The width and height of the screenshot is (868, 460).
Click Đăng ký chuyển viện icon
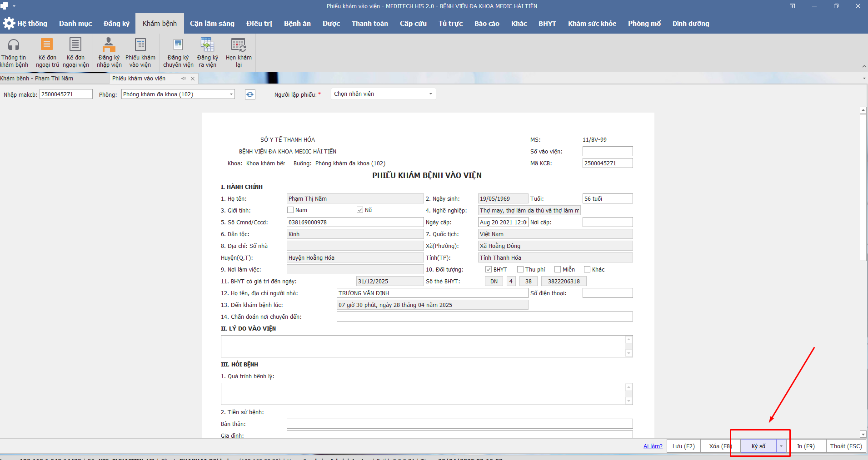[178, 45]
